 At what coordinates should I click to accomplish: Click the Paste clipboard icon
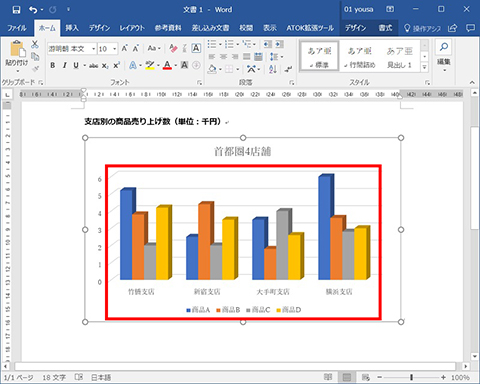coord(17,49)
